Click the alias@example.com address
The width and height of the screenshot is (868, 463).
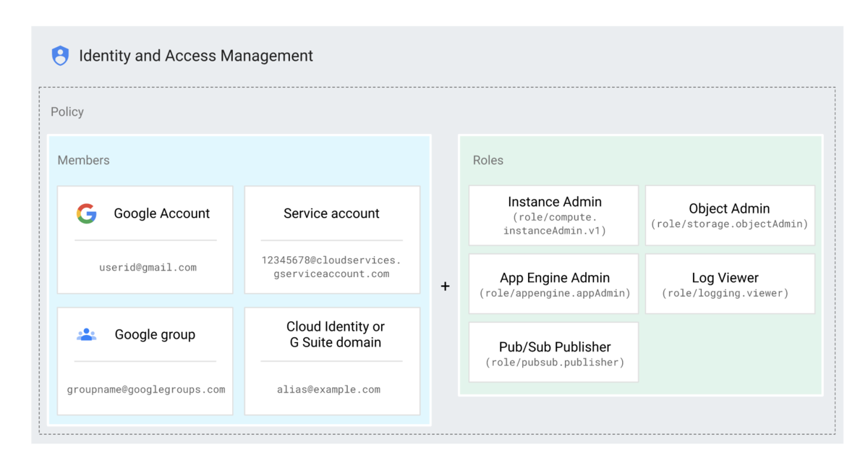pos(328,389)
